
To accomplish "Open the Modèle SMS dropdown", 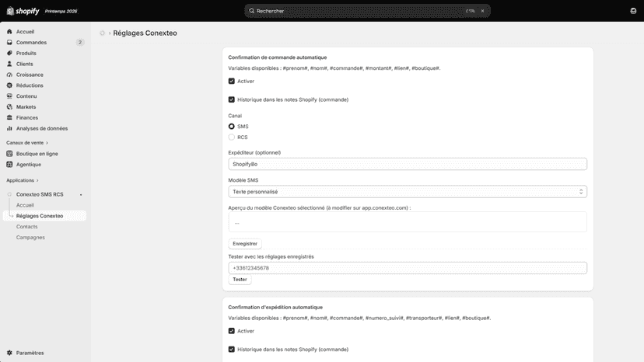I will click(x=408, y=192).
